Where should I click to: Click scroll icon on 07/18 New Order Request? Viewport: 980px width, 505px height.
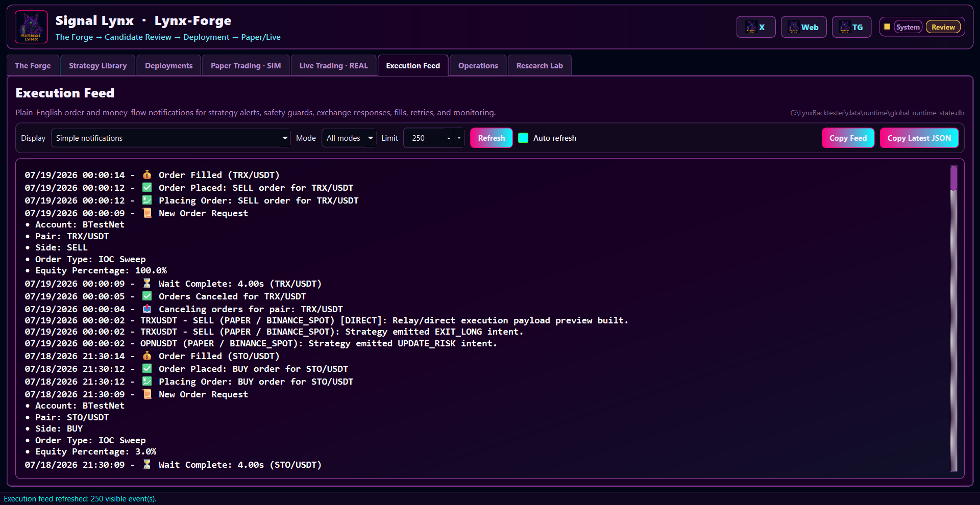(x=147, y=394)
